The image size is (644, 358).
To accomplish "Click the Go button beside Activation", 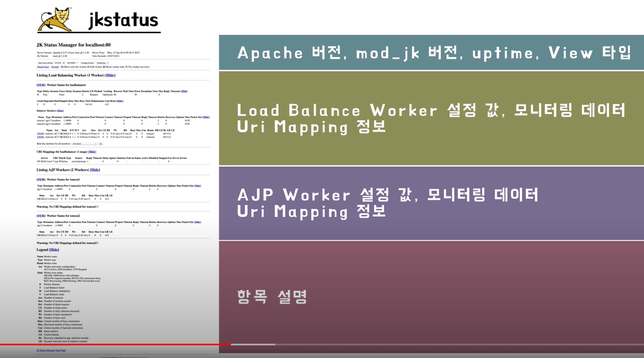I will point(101,144).
